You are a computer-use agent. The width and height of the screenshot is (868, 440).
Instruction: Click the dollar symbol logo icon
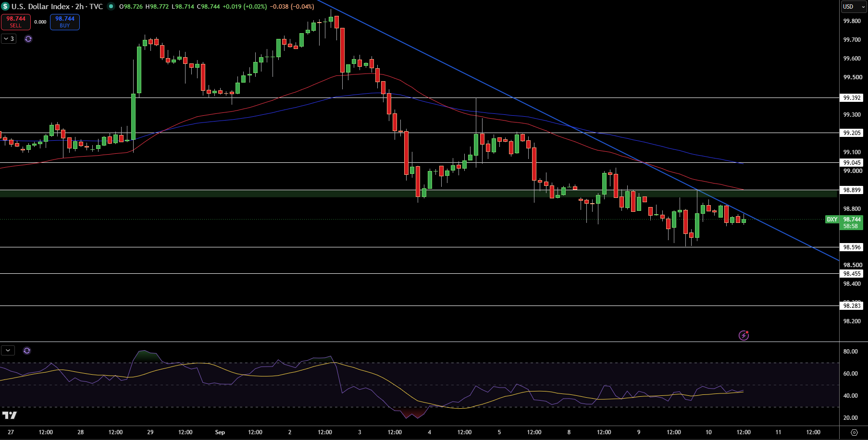[x=5, y=7]
